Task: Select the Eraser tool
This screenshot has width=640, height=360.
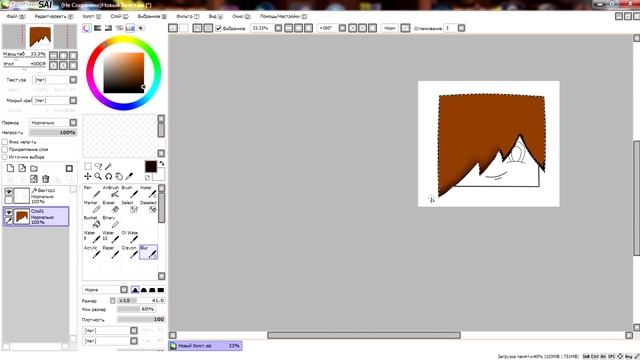Action: 111,207
